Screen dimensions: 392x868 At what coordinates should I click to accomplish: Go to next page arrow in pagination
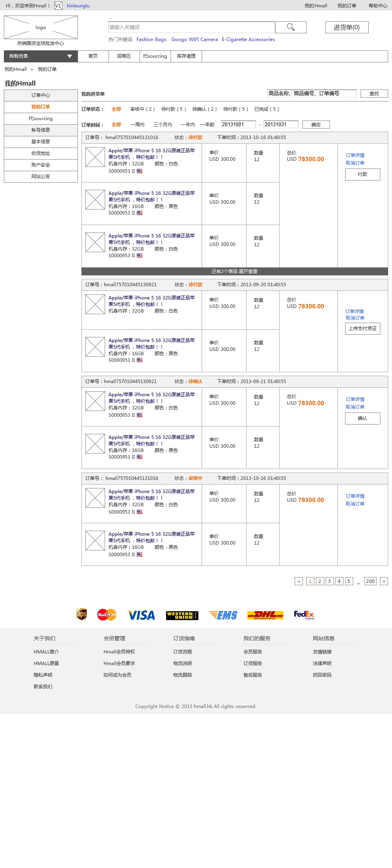[384, 581]
